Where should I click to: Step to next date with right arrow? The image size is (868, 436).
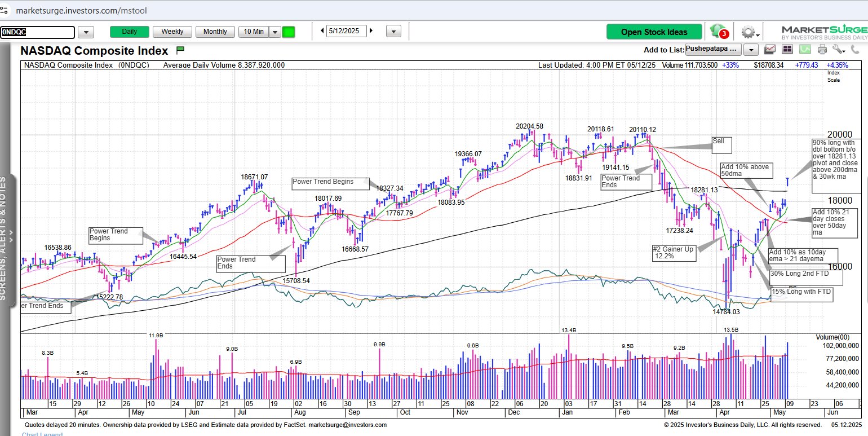pyautogui.click(x=371, y=31)
